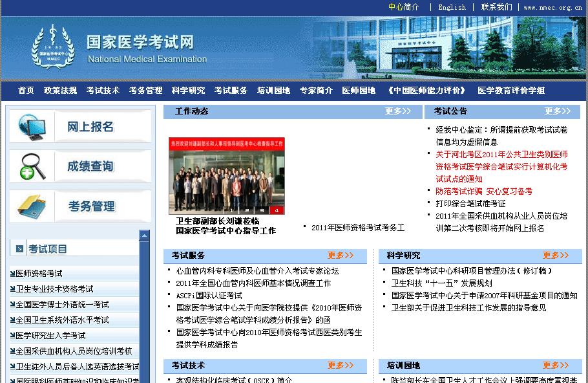Click the arrow icon before 医师资格考试
The height and width of the screenshot is (383, 588).
pos(12,274)
